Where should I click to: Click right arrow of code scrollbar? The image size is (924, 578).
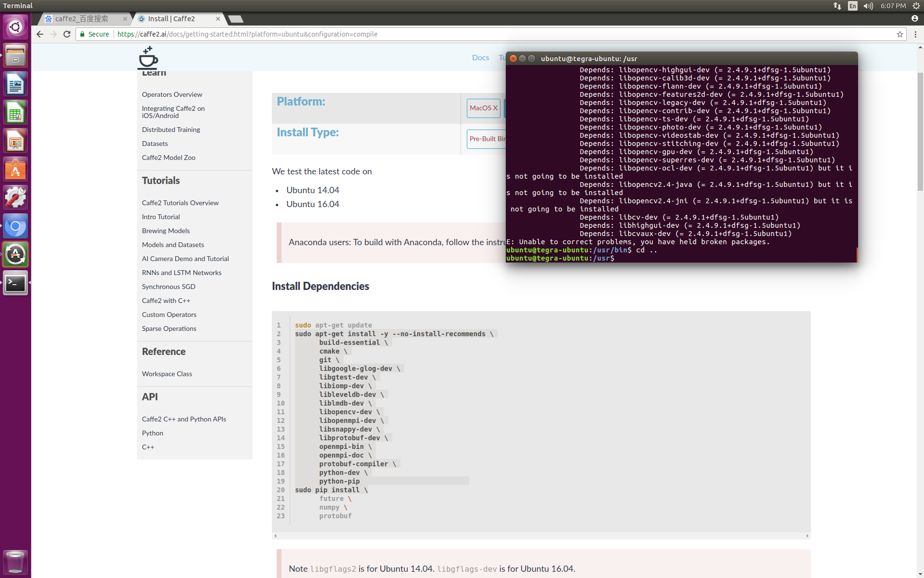point(807,536)
